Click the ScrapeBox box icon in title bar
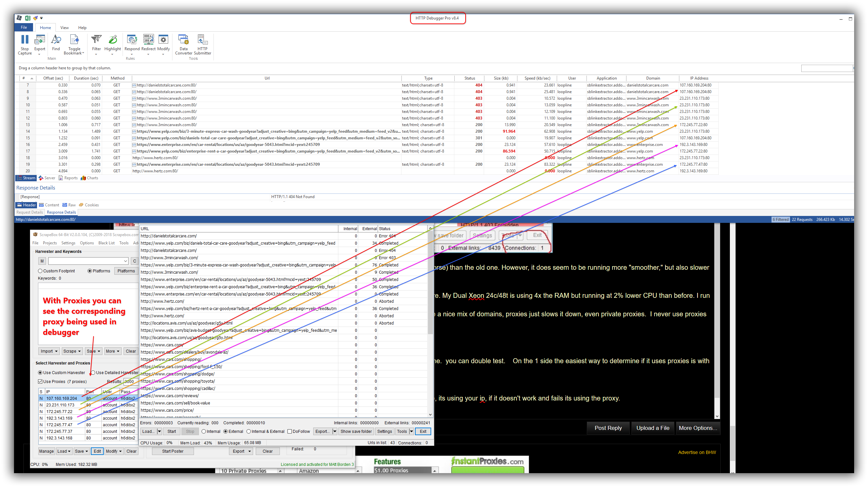 point(35,235)
